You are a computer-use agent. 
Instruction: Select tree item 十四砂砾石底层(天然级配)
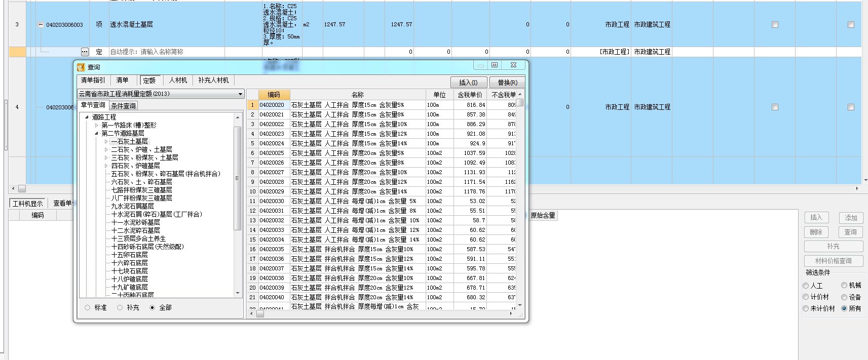(147, 247)
